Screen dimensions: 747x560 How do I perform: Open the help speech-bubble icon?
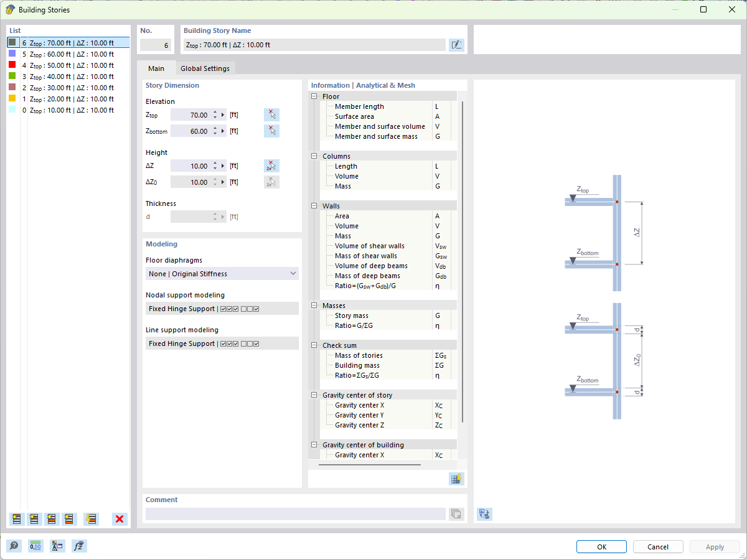(x=14, y=546)
